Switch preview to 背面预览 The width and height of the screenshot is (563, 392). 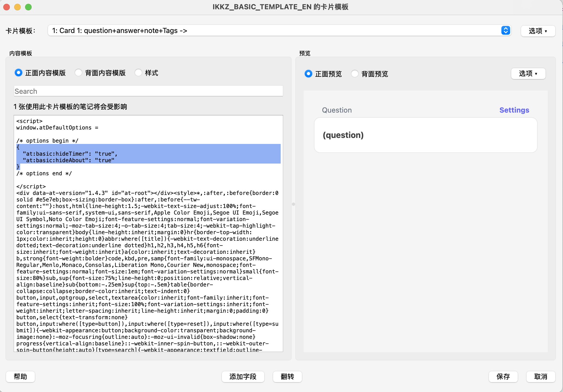[x=355, y=74]
